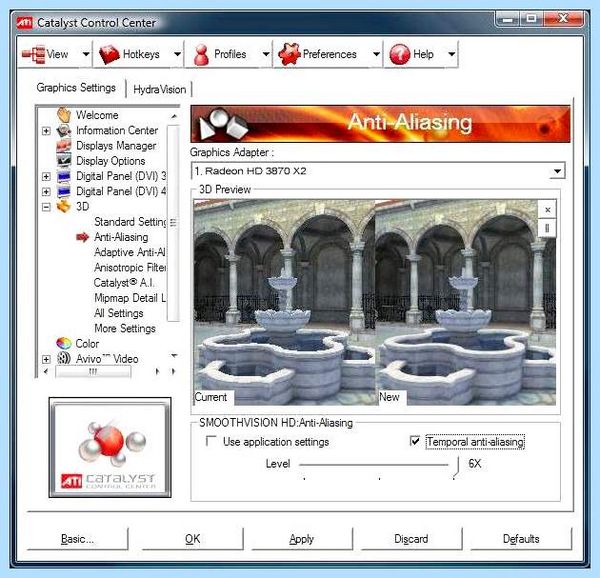Open the Profiles dropdown arrow
Image resolution: width=600 pixels, height=578 pixels.
[266, 54]
